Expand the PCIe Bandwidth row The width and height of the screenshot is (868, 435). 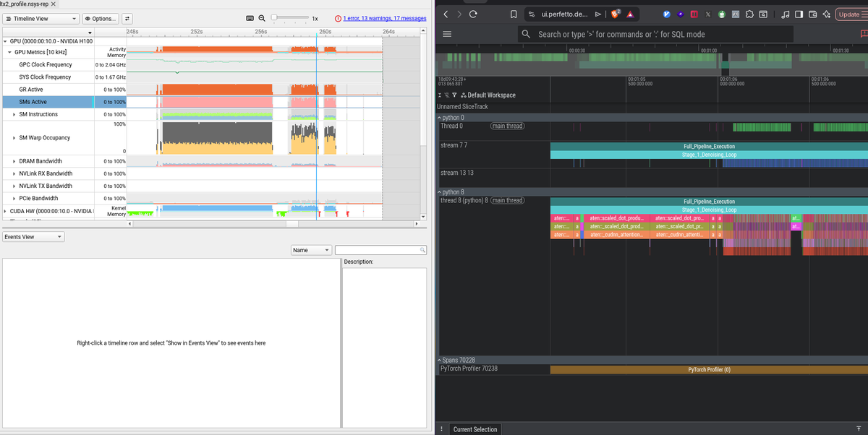point(14,198)
